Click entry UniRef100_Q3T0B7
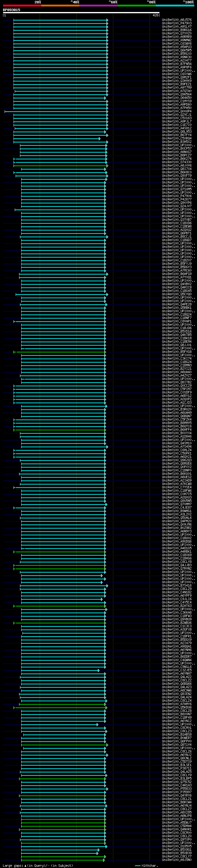This screenshot has height=868, width=197. 177,220
